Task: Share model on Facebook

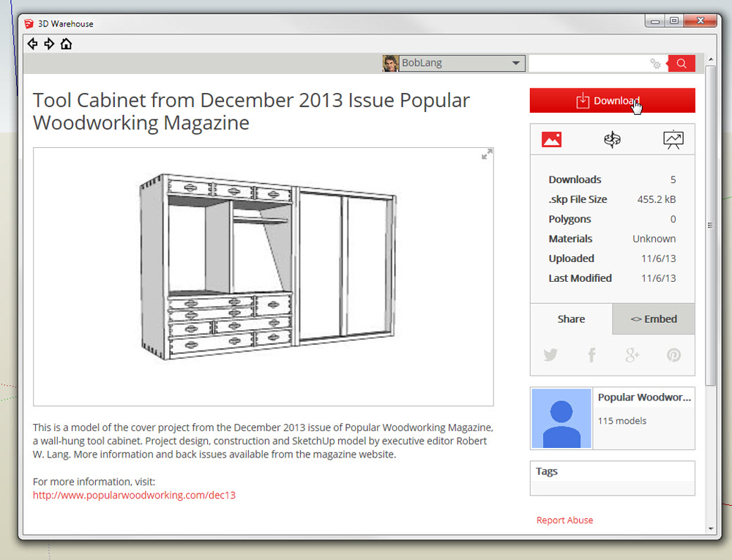Action: coord(591,355)
